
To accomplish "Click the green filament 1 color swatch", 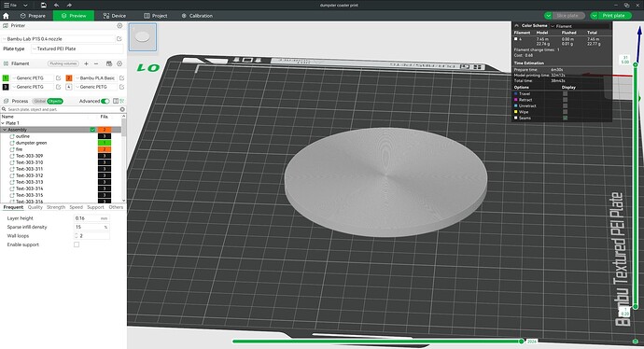I will [x=6, y=78].
